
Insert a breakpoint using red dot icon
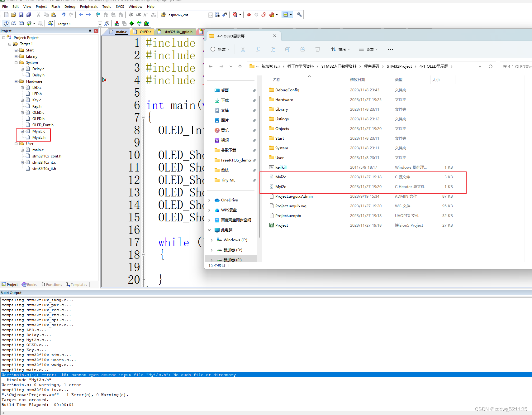[249, 15]
